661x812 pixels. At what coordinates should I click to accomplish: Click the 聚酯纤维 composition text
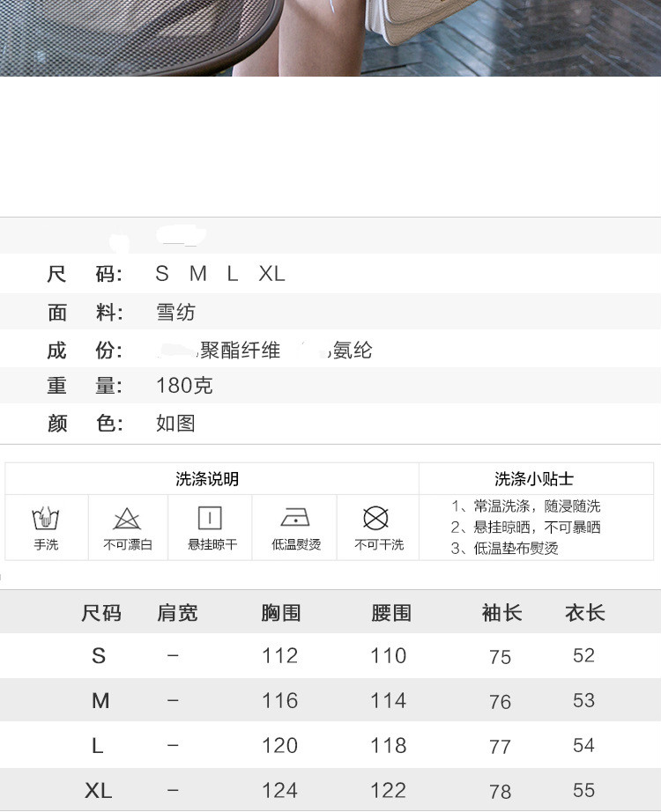240,351
